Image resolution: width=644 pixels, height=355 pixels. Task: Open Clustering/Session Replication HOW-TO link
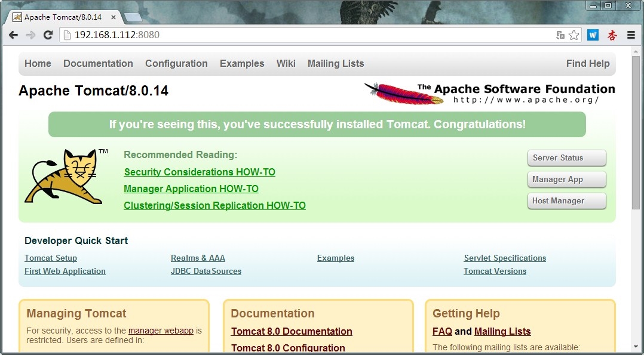(215, 205)
